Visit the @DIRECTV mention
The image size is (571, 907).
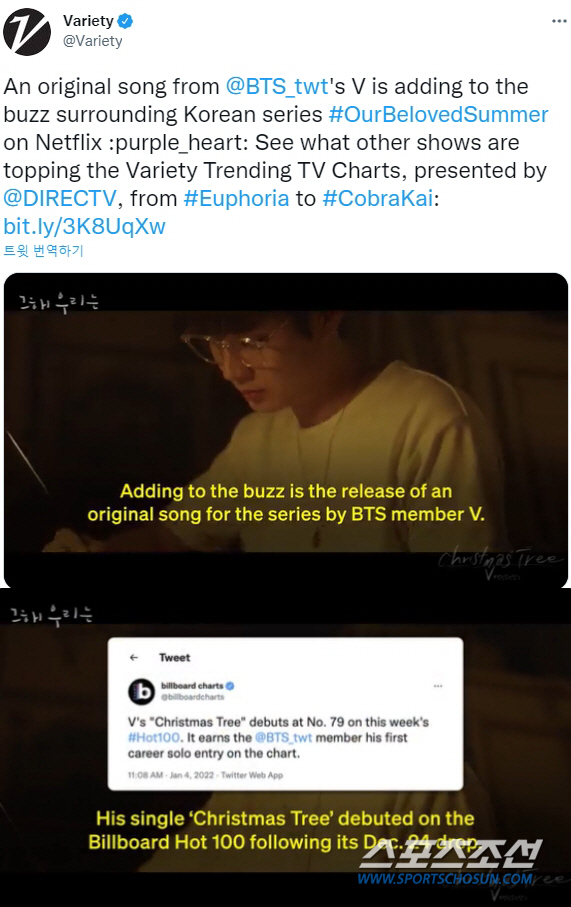pyautogui.click(x=60, y=198)
